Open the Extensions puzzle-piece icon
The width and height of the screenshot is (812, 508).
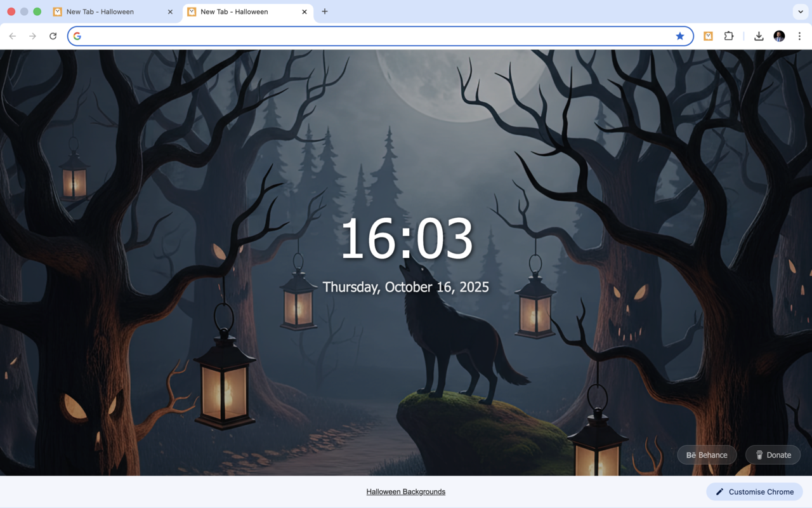click(x=728, y=36)
